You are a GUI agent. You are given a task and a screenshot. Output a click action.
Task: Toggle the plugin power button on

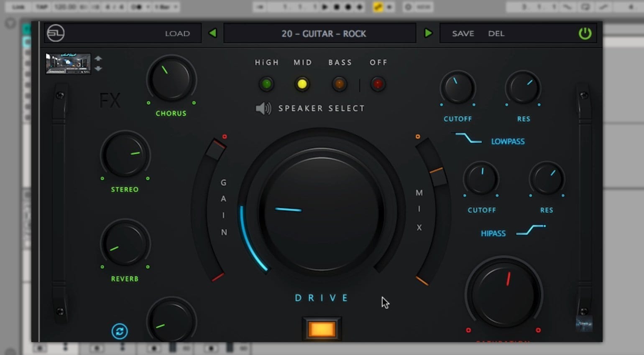point(585,33)
